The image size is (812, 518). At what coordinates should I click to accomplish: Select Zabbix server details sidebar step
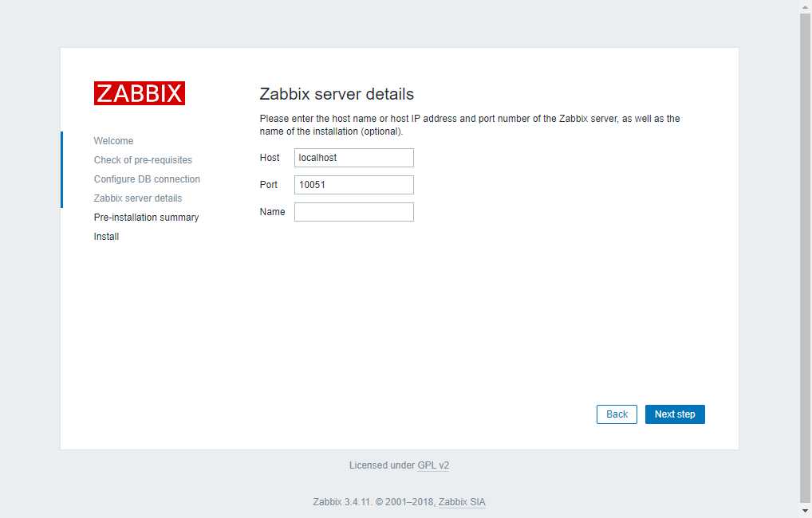[x=138, y=198]
